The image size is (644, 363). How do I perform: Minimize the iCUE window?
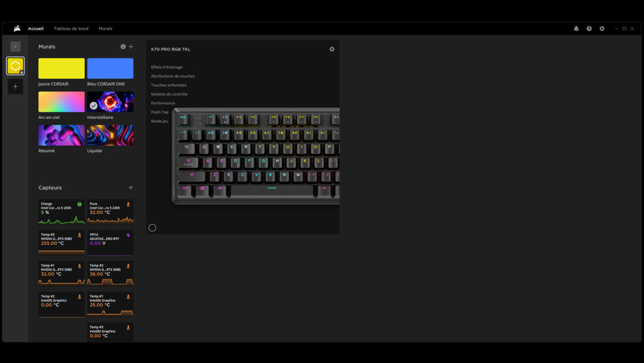(616, 29)
